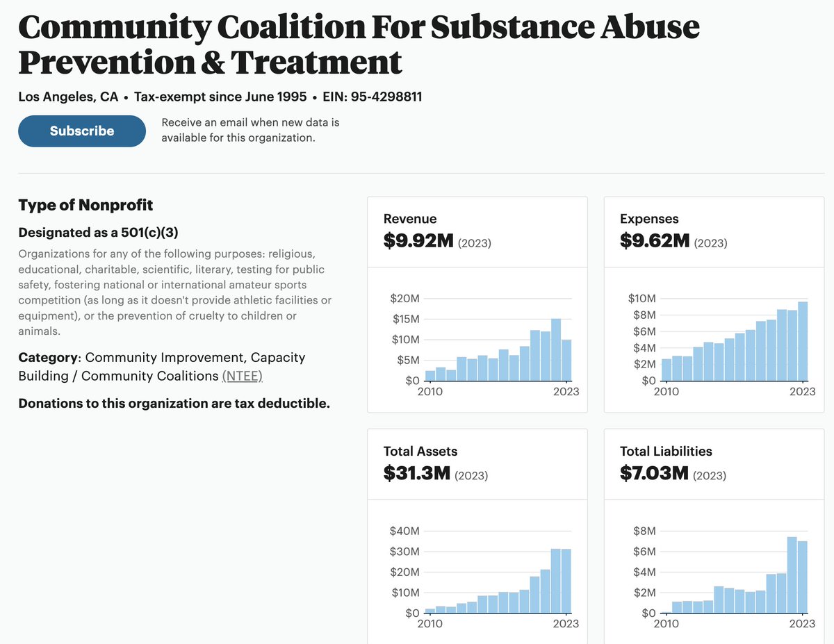Click the tallest bar in Total Liabilities chart
The width and height of the screenshot is (834, 644).
pos(792,575)
